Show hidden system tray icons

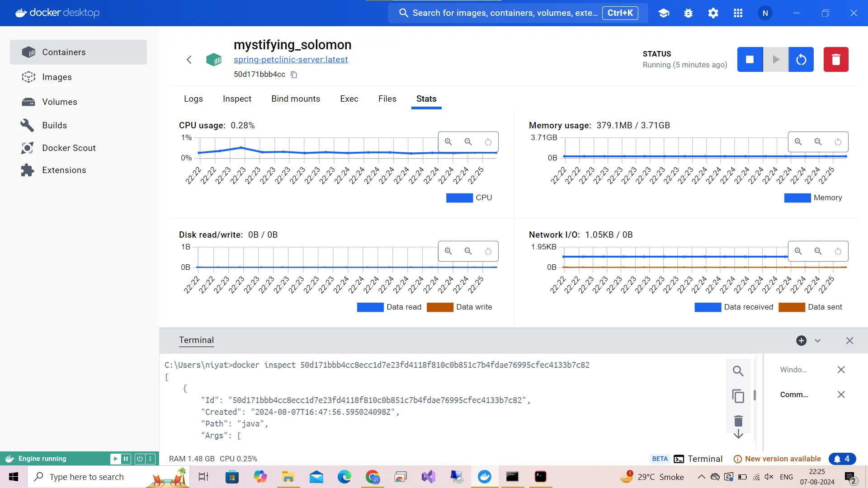701,477
